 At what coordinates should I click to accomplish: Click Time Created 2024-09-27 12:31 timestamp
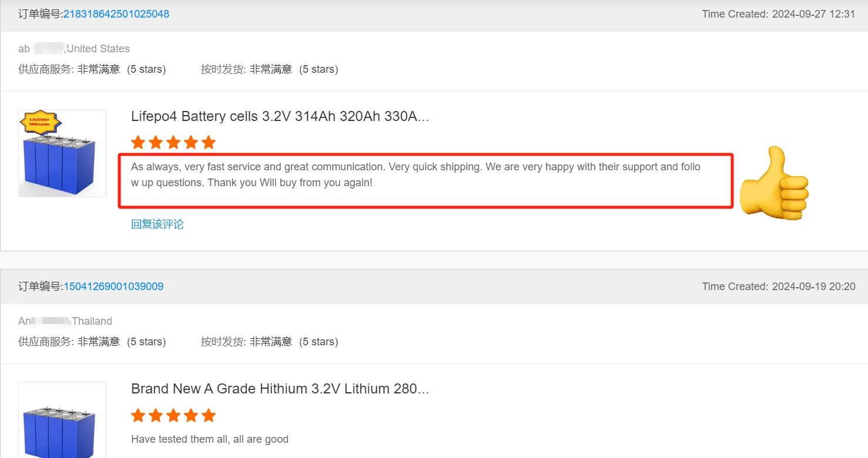click(x=779, y=14)
